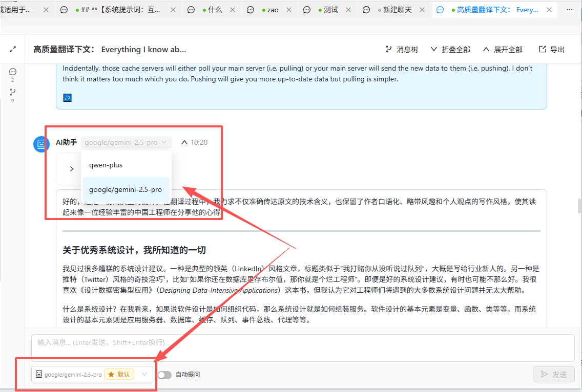This screenshot has width=582, height=392.
Task: Close the 什么 tab
Action: [x=233, y=10]
